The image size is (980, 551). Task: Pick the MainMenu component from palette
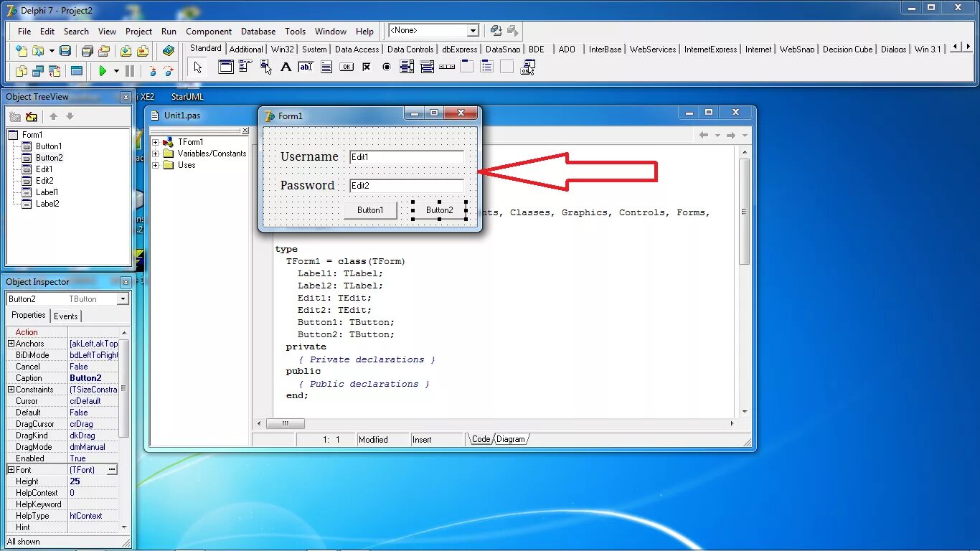click(x=245, y=67)
